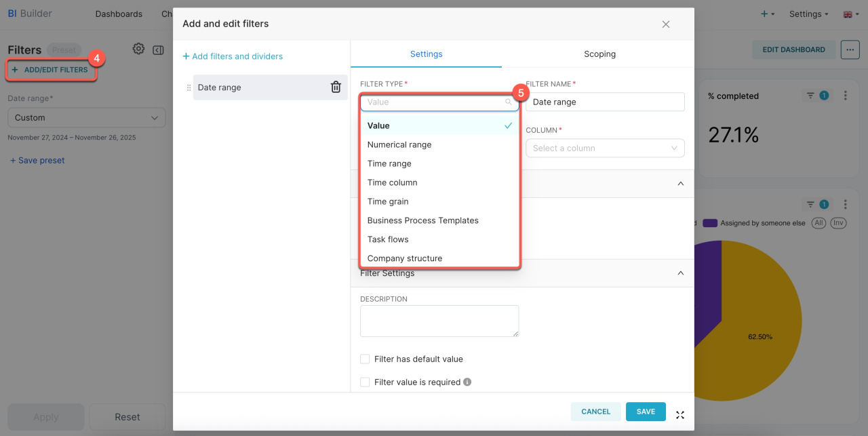
Task: Open the Custom date range dropdown
Action: coord(86,117)
